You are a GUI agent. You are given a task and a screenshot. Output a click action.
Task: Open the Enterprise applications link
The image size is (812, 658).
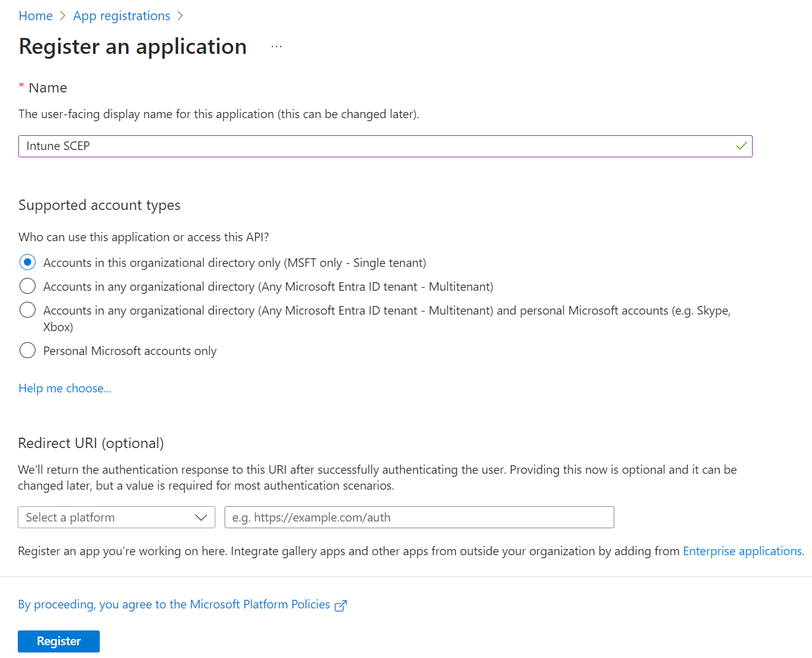[x=742, y=551]
